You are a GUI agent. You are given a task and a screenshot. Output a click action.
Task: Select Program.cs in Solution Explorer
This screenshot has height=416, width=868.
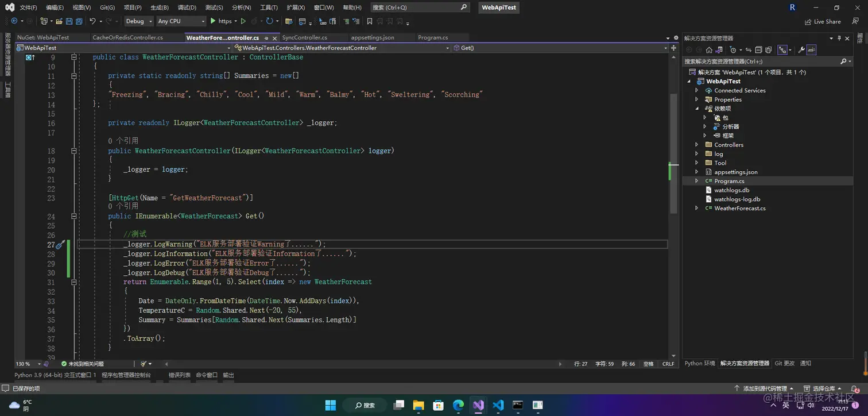tap(729, 181)
